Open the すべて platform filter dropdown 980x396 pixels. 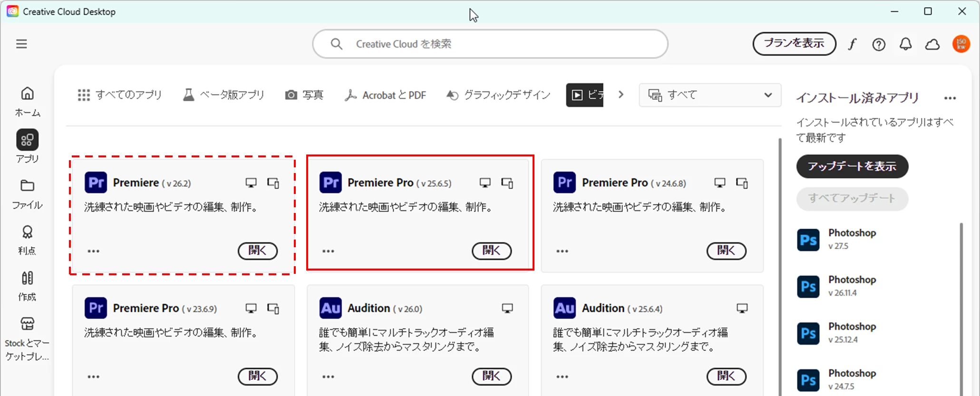710,95
